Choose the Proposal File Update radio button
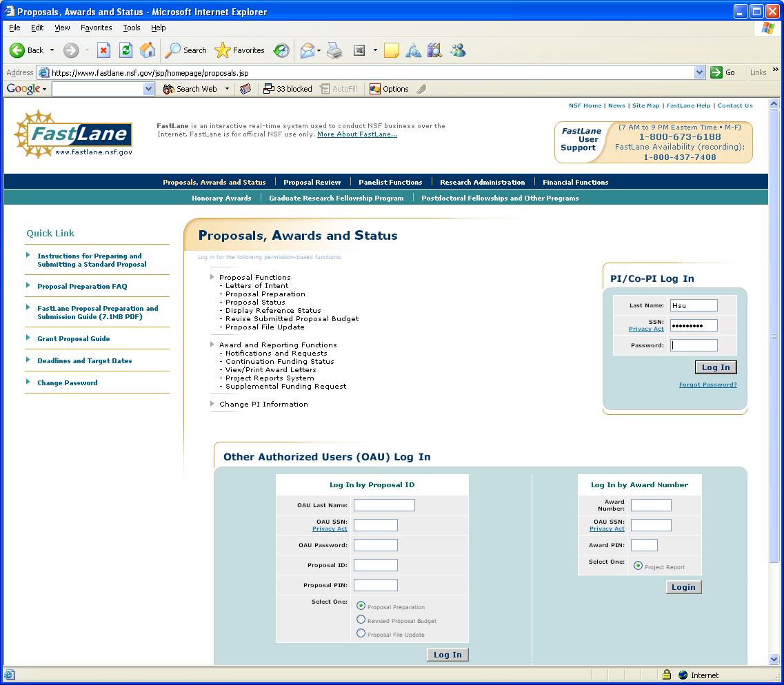The image size is (784, 685). coord(361,633)
